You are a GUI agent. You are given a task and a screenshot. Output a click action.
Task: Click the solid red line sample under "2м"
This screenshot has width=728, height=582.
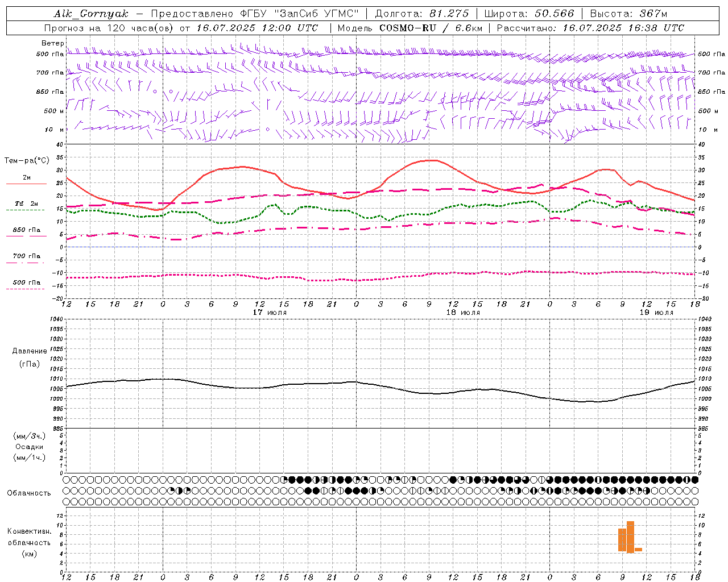(x=26, y=184)
